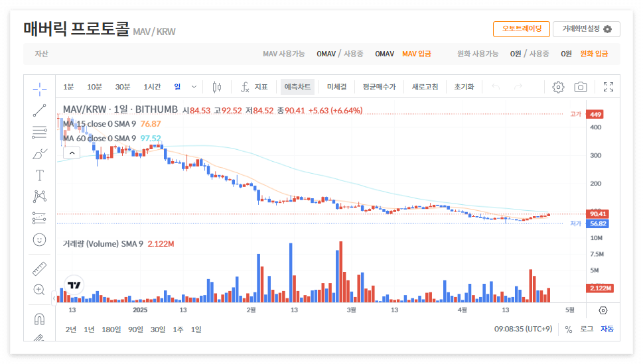Set range to 180일
This screenshot has width=643, height=364.
(111, 330)
